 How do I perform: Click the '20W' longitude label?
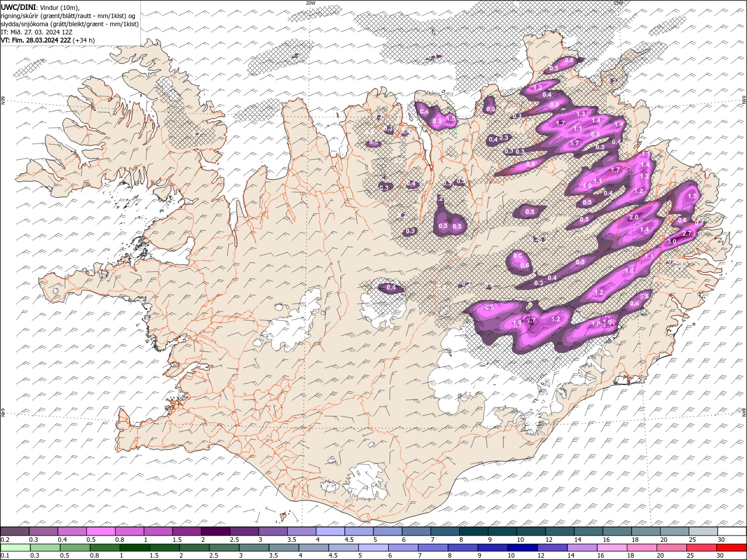tap(310, 3)
